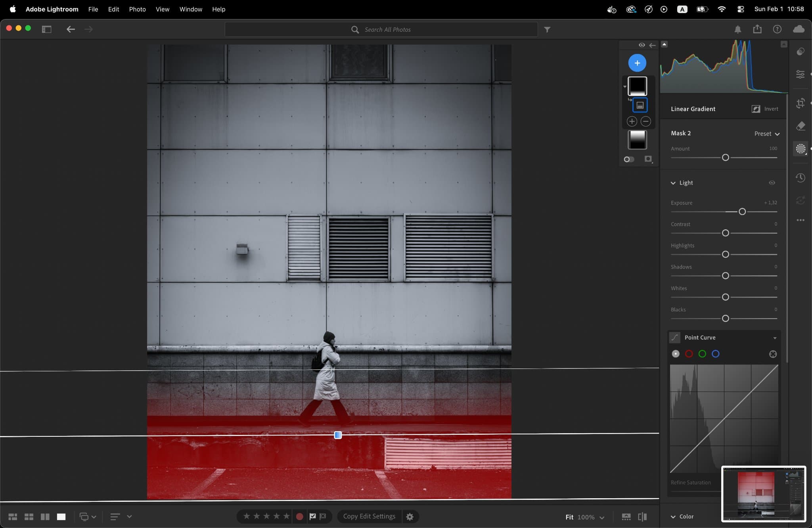
Task: Select the red channel point curve
Action: pyautogui.click(x=689, y=354)
